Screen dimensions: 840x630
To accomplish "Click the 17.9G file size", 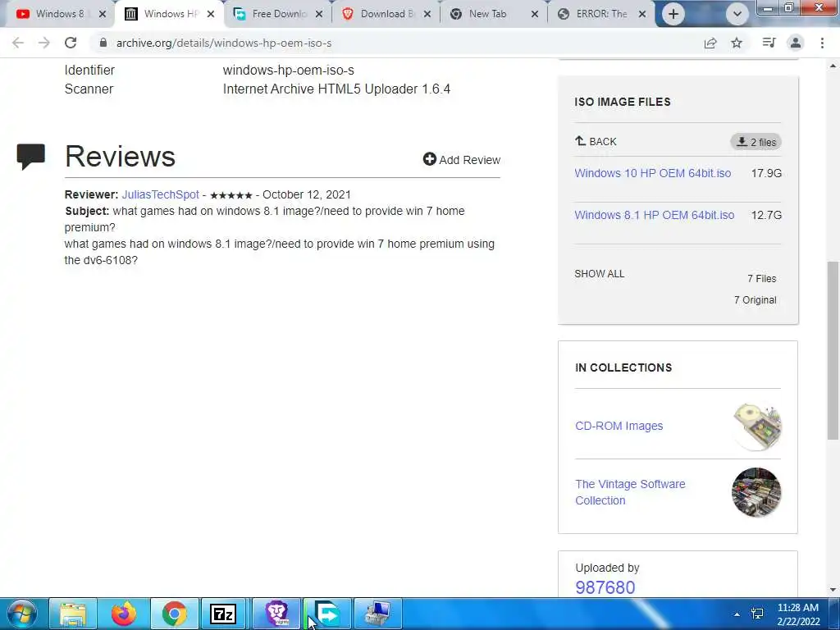I will (766, 173).
